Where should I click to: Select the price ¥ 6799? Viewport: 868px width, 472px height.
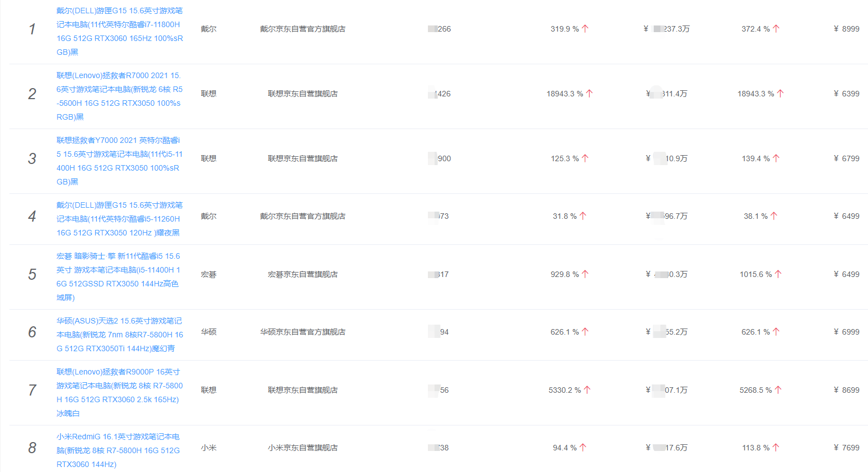[846, 158]
